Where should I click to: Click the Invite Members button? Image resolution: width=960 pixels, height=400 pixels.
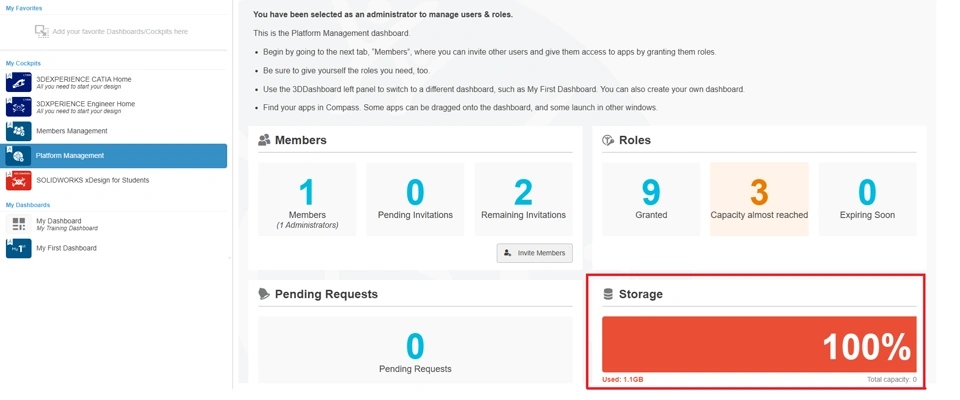pyautogui.click(x=535, y=253)
